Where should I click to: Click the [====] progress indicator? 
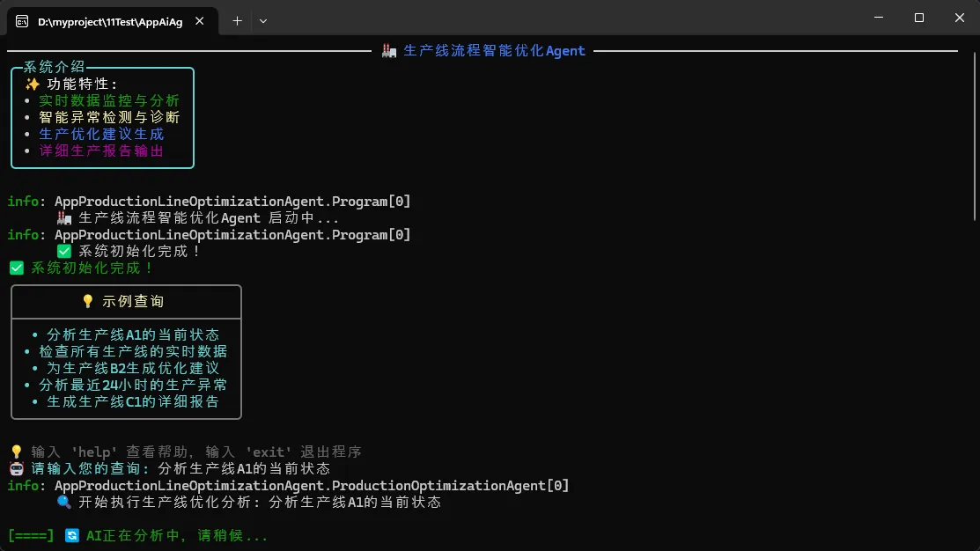point(31,535)
